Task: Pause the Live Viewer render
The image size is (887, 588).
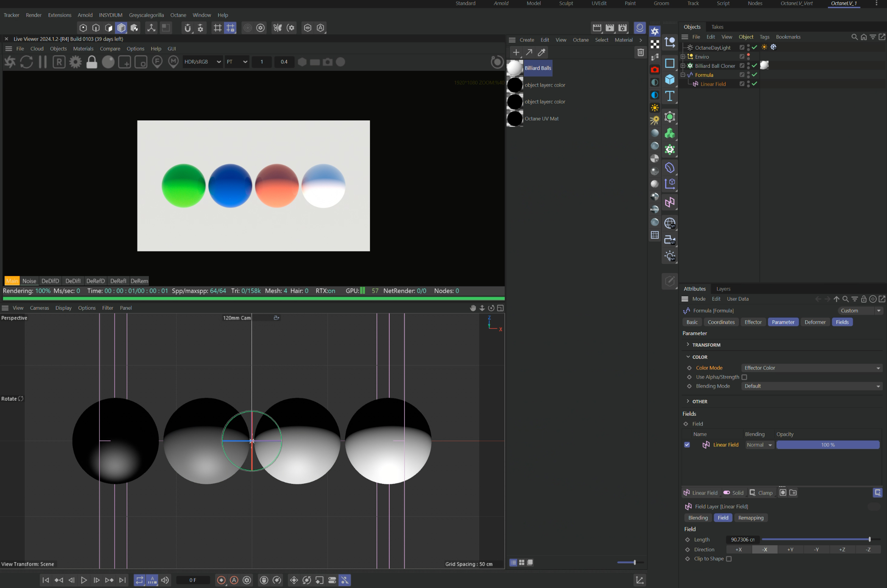Action: coord(43,62)
